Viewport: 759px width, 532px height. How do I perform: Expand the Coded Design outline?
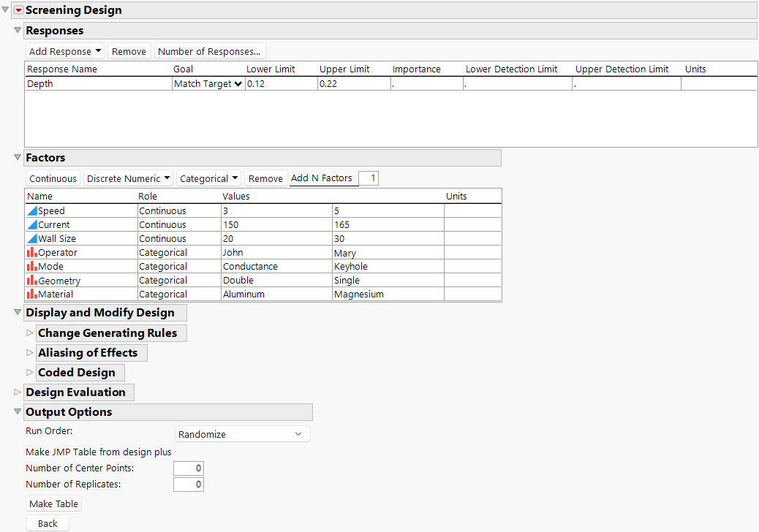pos(30,373)
